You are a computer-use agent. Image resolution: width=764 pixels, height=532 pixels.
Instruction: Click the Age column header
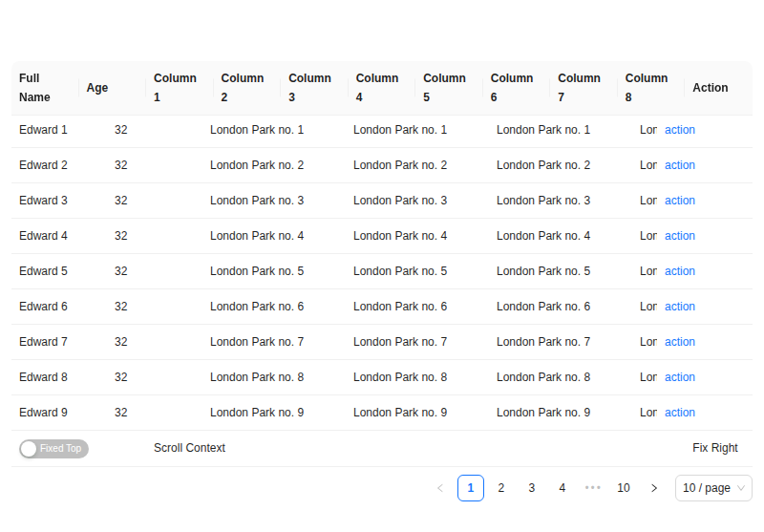[x=97, y=88]
